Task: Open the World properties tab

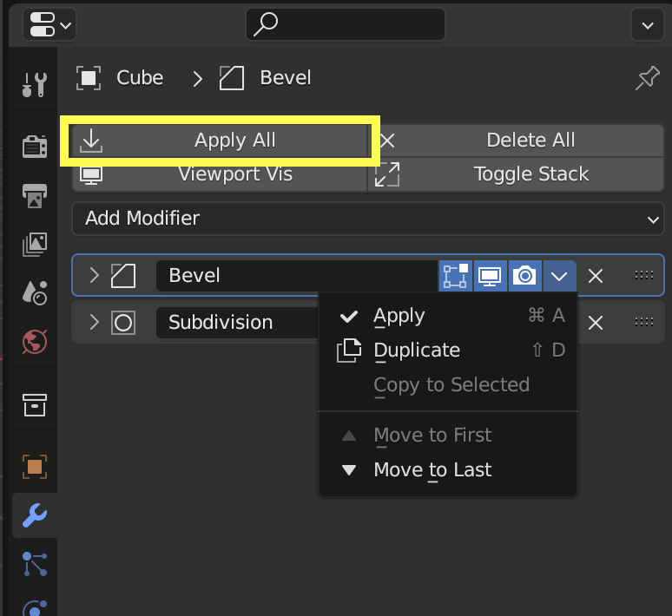Action: (x=35, y=342)
